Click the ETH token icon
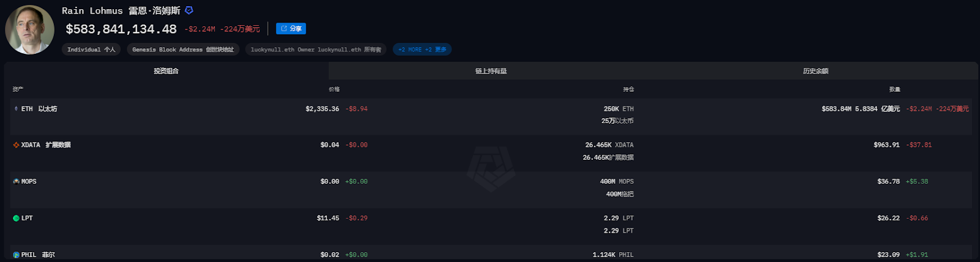980x262 pixels. 16,109
